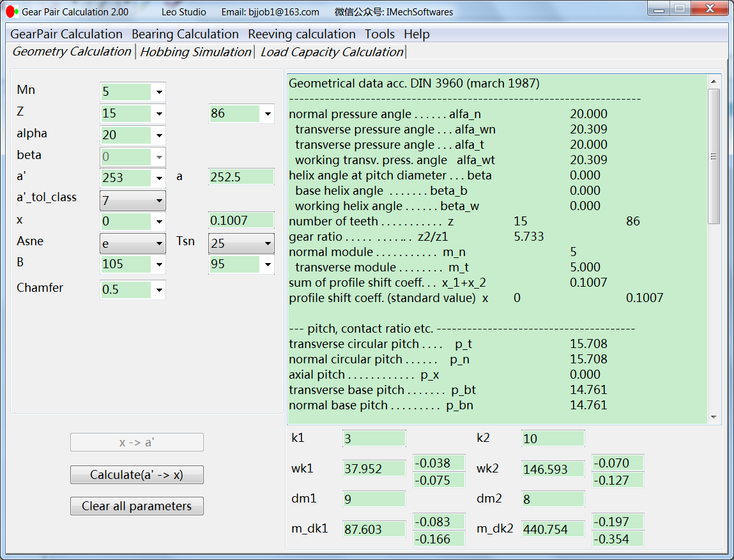Click the m_dk1 field showing 87.603
734x560 pixels.
point(374,529)
